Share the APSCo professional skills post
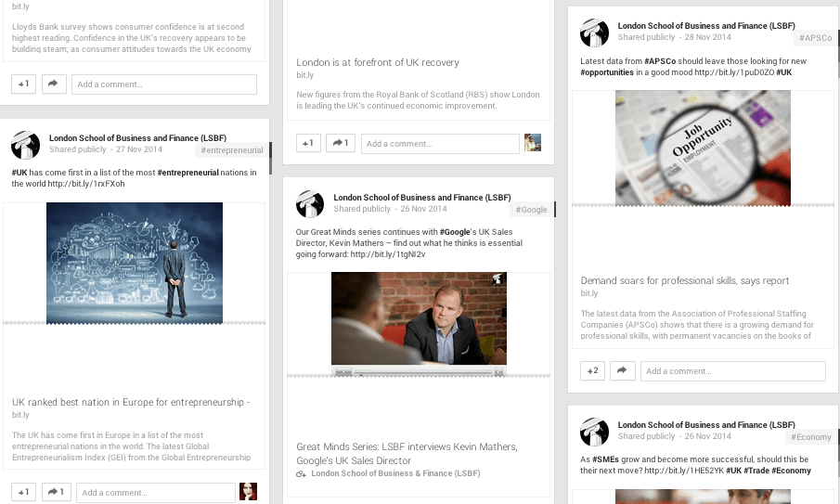The height and width of the screenshot is (504, 840). 623,371
